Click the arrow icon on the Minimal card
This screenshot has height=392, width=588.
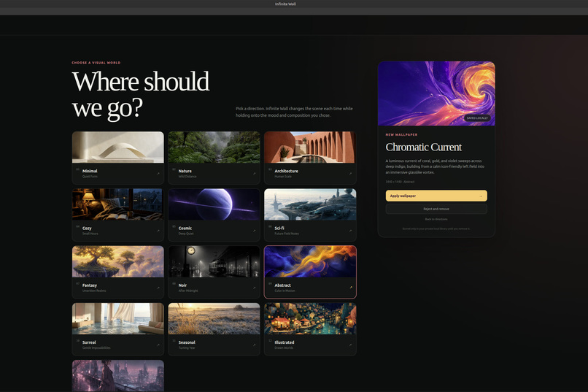pos(158,174)
